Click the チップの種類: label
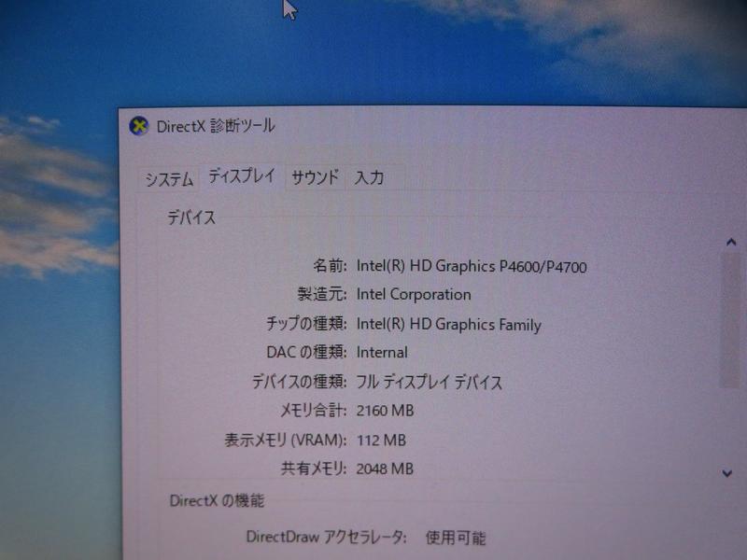 click(306, 324)
